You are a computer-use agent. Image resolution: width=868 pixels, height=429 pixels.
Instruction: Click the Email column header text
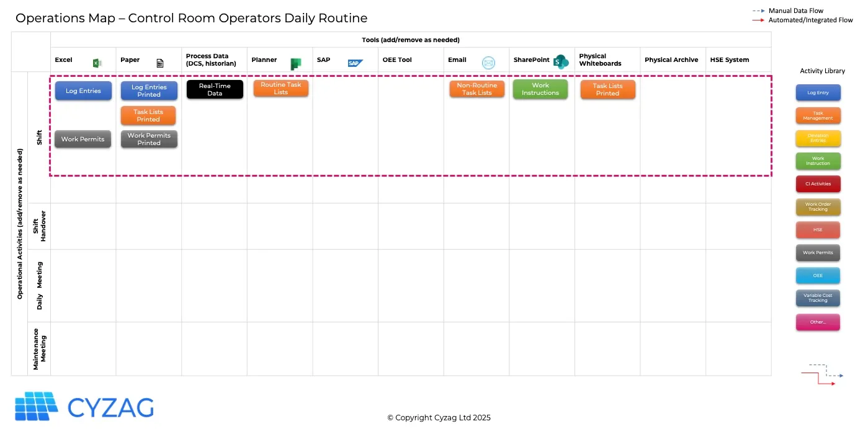(x=457, y=60)
